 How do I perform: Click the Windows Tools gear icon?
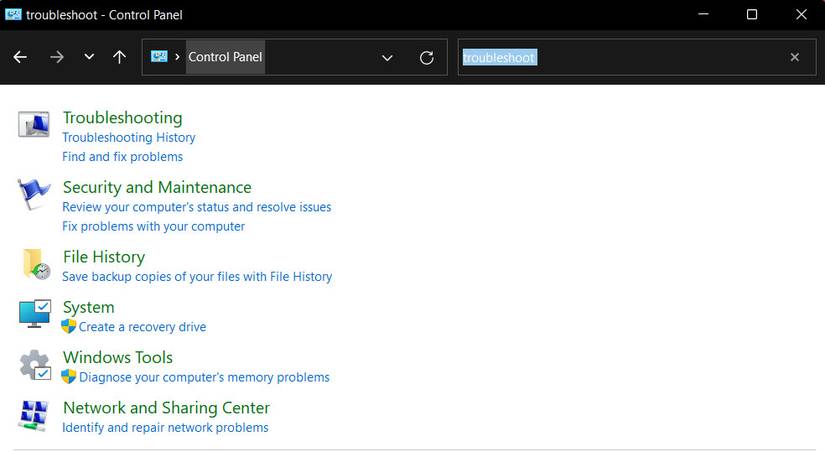click(35, 365)
